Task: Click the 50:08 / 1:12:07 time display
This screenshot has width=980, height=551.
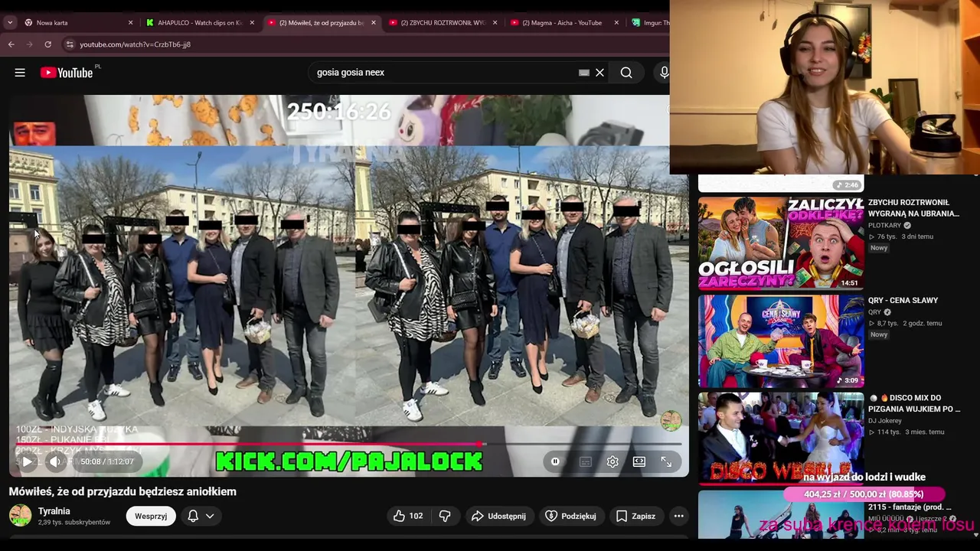Action: (107, 461)
